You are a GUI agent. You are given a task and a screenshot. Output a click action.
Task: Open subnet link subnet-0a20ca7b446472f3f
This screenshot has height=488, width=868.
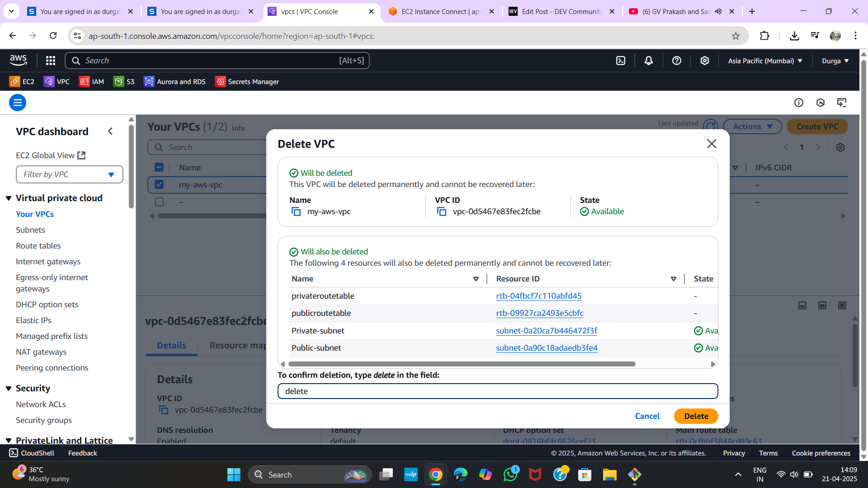[x=547, y=331]
